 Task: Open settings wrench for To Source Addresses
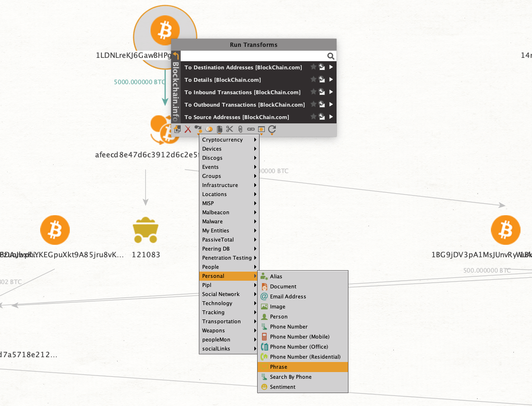[x=322, y=117]
